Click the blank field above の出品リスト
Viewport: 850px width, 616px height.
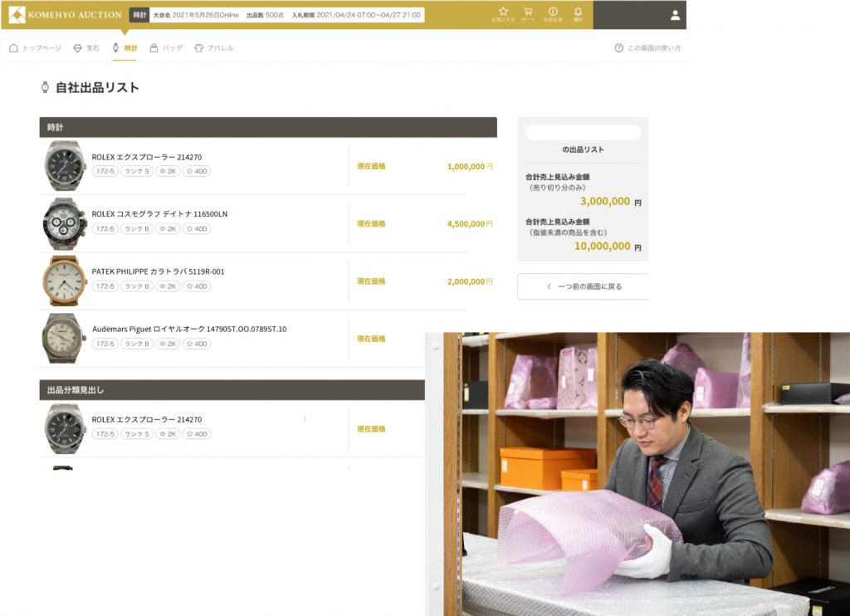coord(584,132)
